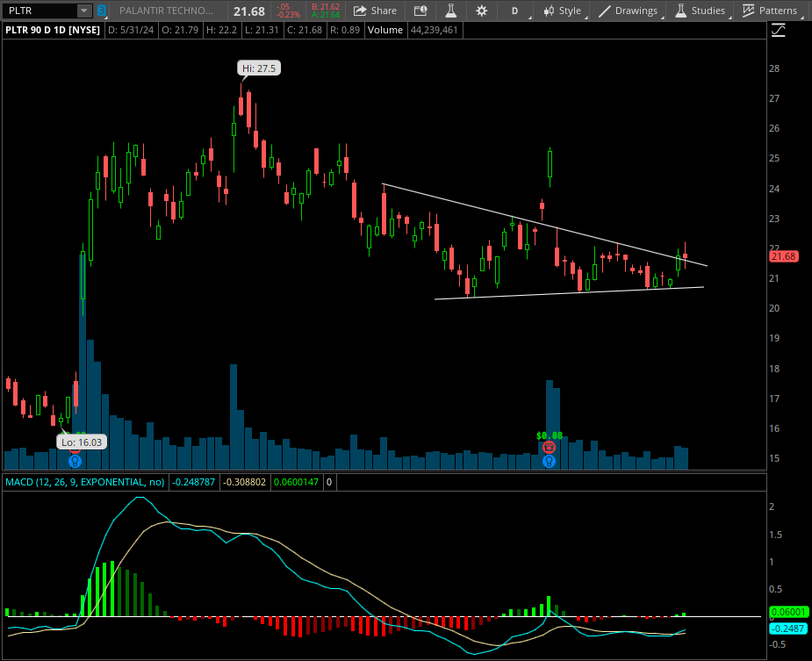This screenshot has height=661, width=812.
Task: Click the last price 21.68 in toolbar
Action: coord(249,11)
